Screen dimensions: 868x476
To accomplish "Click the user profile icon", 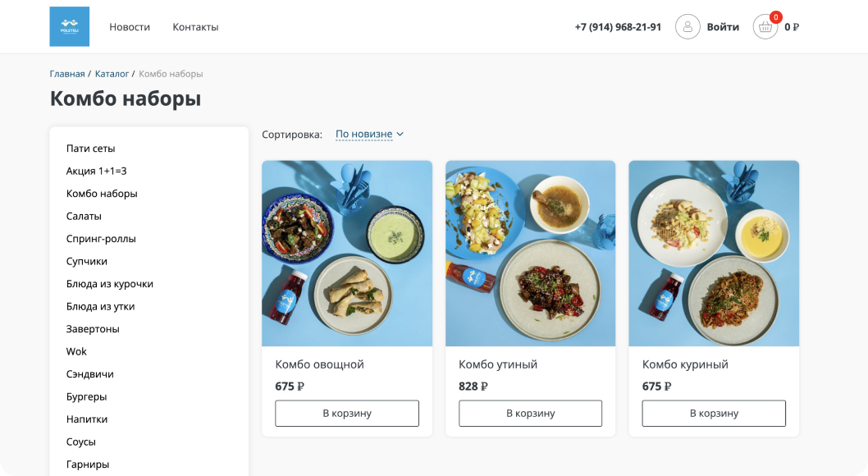I will pyautogui.click(x=688, y=27).
